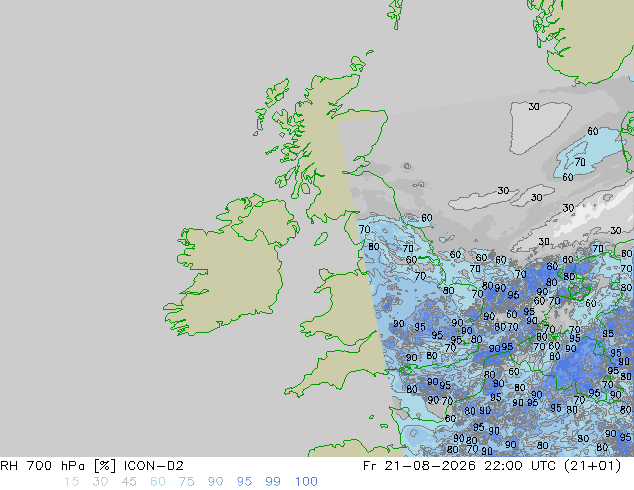Select the ICON-D2 model label

point(154,466)
